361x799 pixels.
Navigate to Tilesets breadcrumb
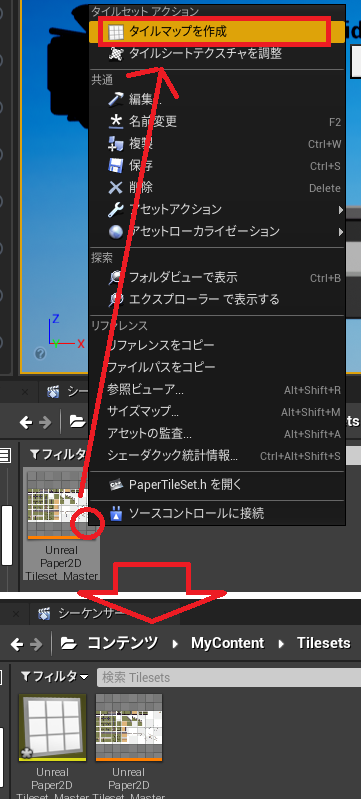[x=324, y=643]
